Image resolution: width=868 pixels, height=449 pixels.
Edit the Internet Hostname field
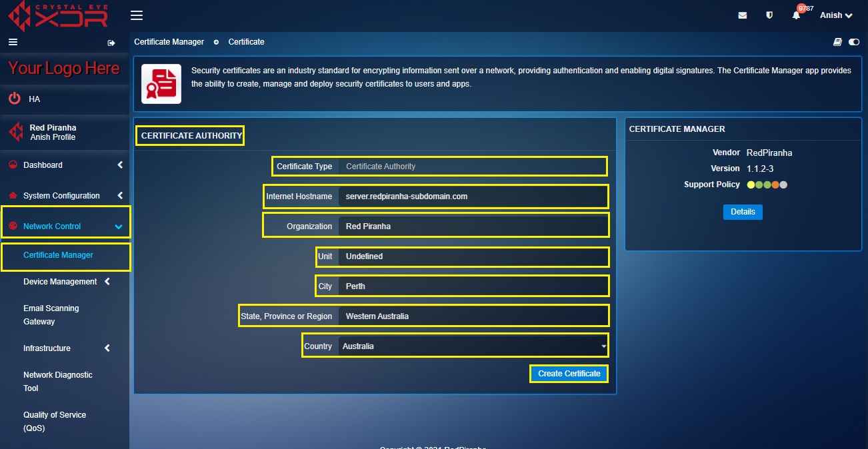473,197
